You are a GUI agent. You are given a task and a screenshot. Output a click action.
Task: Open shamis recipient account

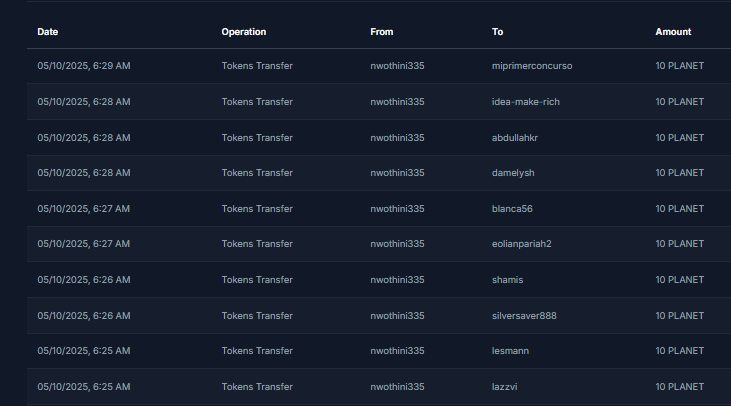[507, 280]
